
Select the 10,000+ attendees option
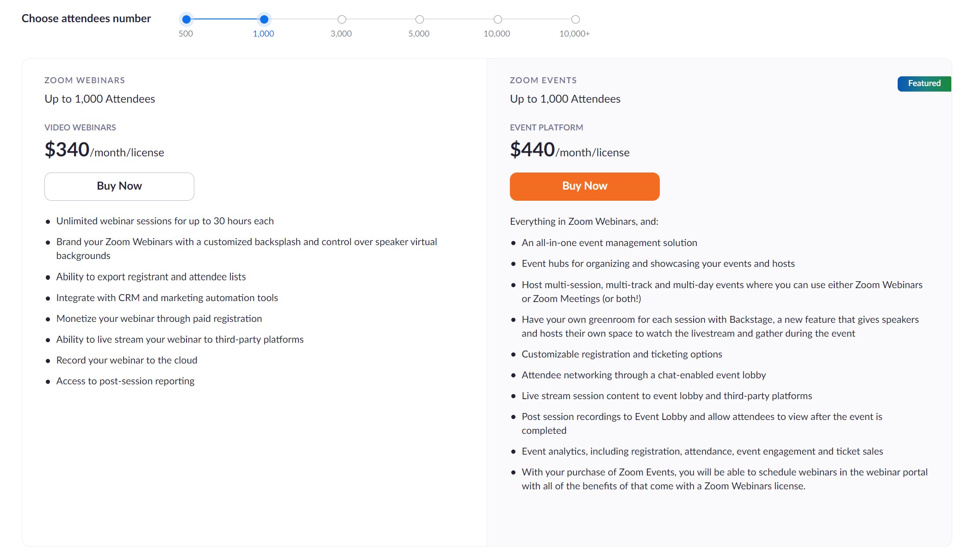point(576,19)
